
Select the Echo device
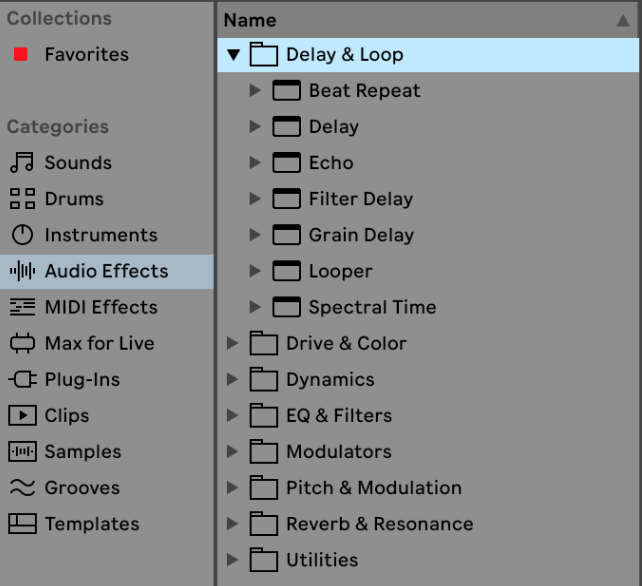(330, 163)
